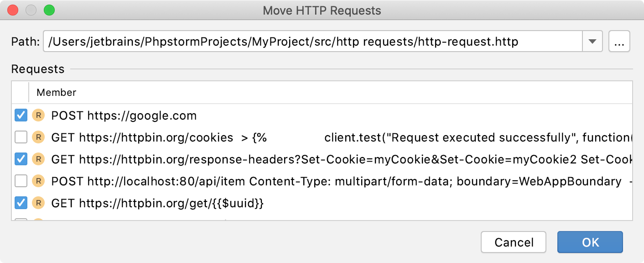Click the R icon of the response-headers request
Image resolution: width=644 pixels, height=263 pixels.
coord(38,159)
